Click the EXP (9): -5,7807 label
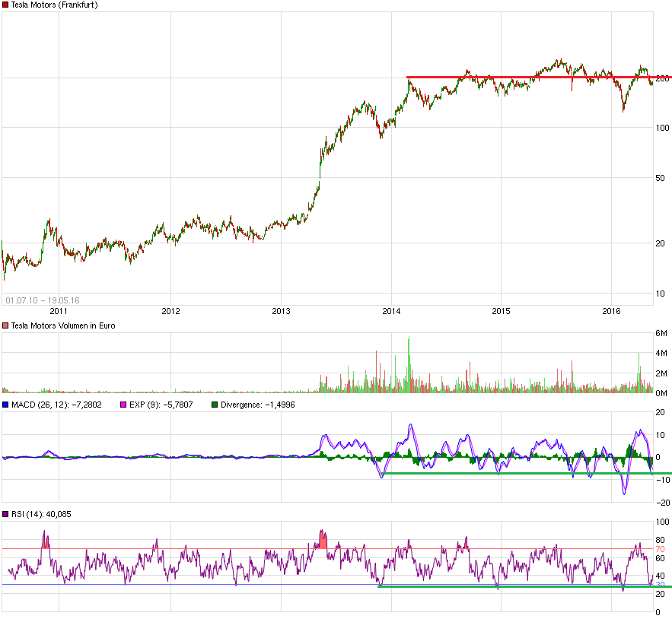The height and width of the screenshot is (619, 672). click(x=161, y=405)
